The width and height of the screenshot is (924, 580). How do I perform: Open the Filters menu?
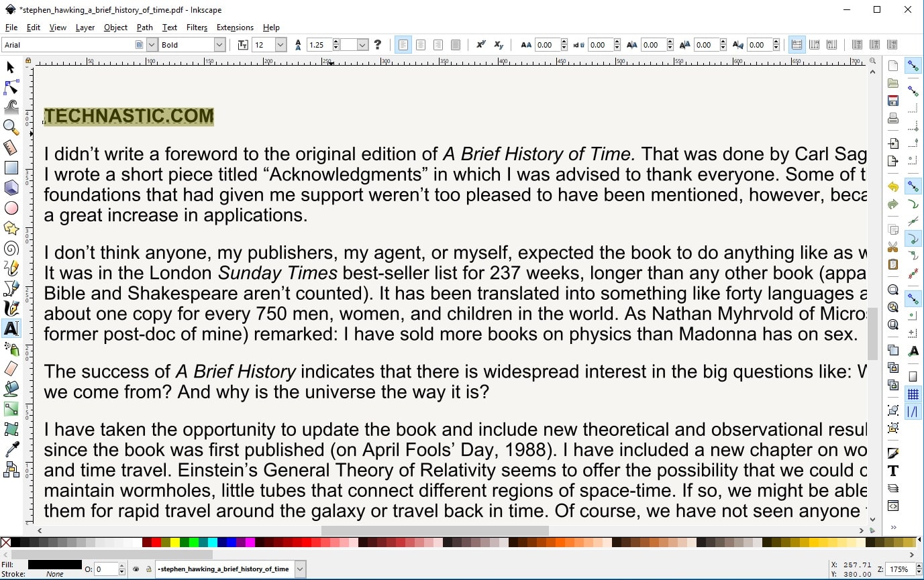coord(197,27)
